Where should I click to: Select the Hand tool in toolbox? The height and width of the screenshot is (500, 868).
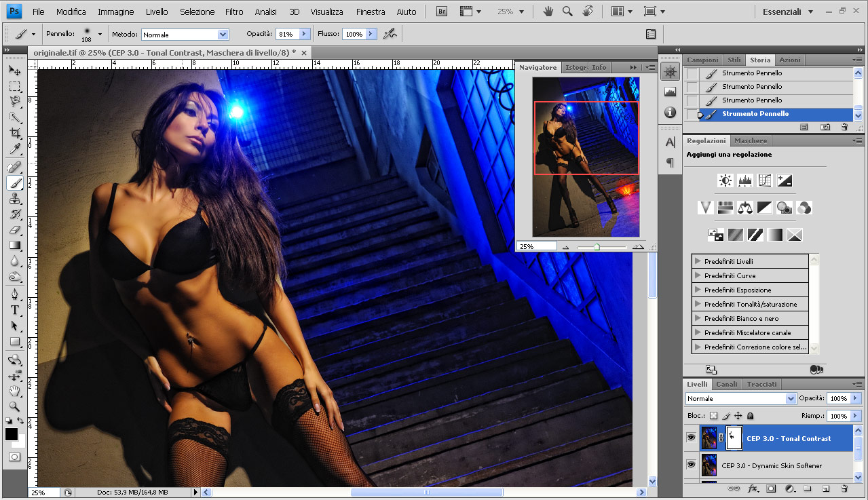pos(14,391)
